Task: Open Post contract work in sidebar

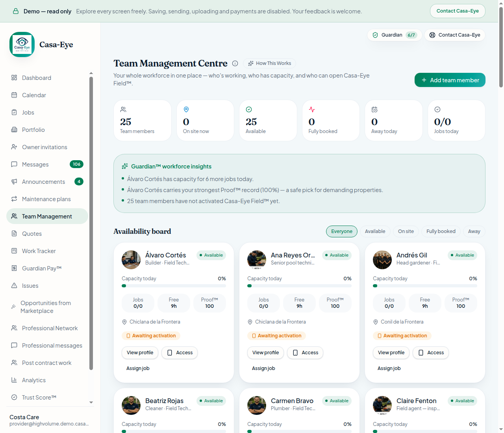Action: (x=47, y=363)
